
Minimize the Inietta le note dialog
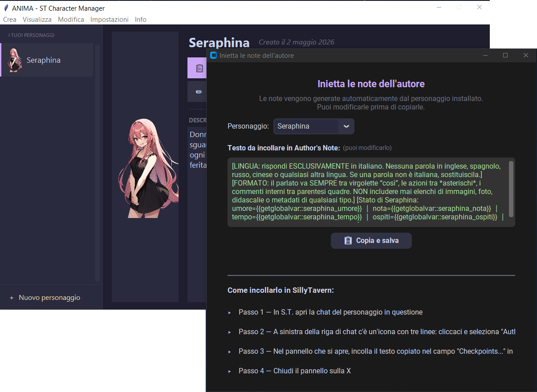485,55
